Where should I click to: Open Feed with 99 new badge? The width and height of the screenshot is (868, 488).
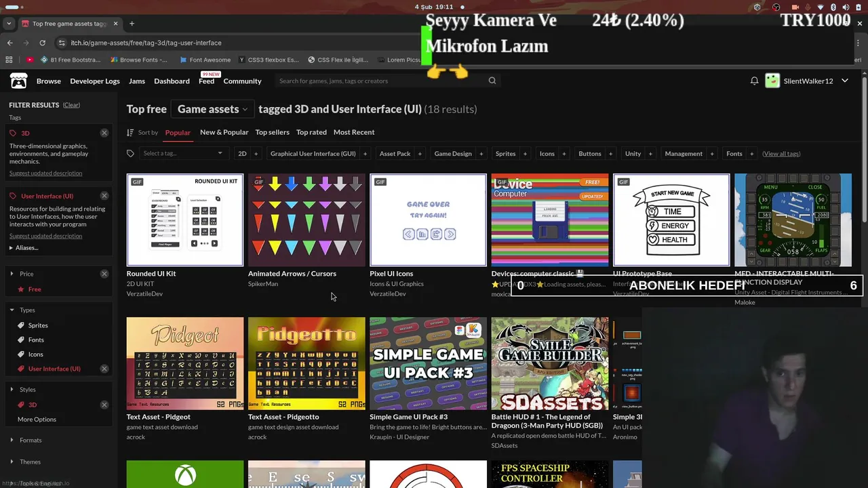pos(207,81)
